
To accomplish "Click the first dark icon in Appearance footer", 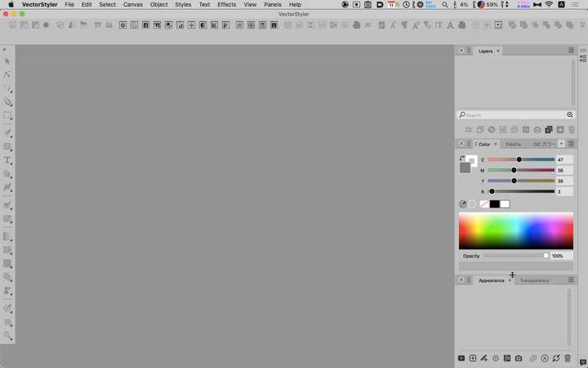I will pos(461,358).
